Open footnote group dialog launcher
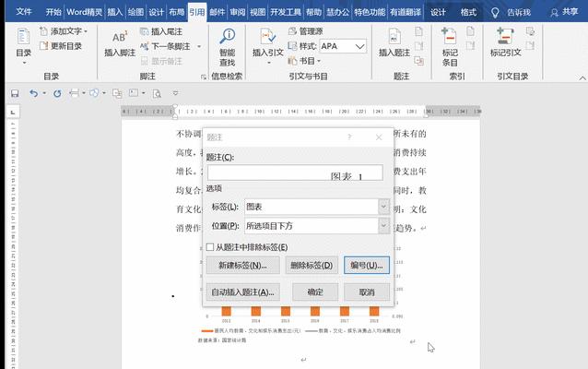The height and width of the screenshot is (369, 588). tap(204, 77)
